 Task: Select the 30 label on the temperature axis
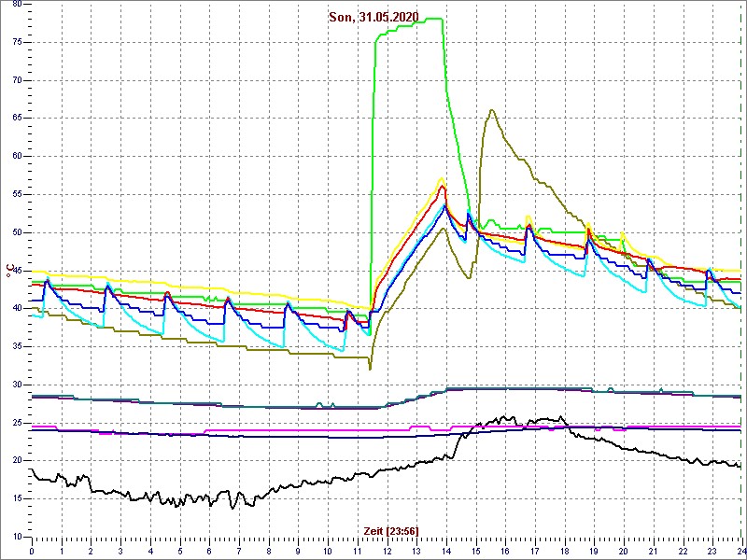pyautogui.click(x=17, y=385)
